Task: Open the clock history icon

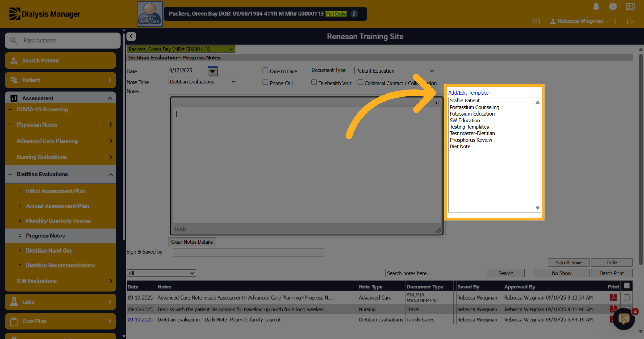Action: (x=613, y=6)
